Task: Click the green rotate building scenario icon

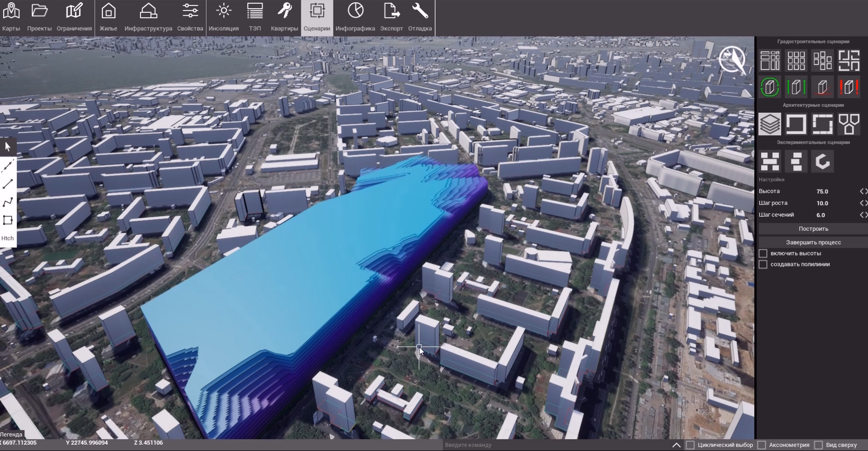Action: pos(770,87)
